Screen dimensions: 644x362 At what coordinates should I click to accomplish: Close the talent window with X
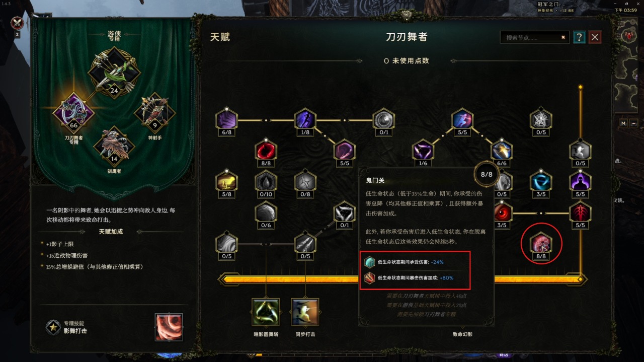point(595,37)
